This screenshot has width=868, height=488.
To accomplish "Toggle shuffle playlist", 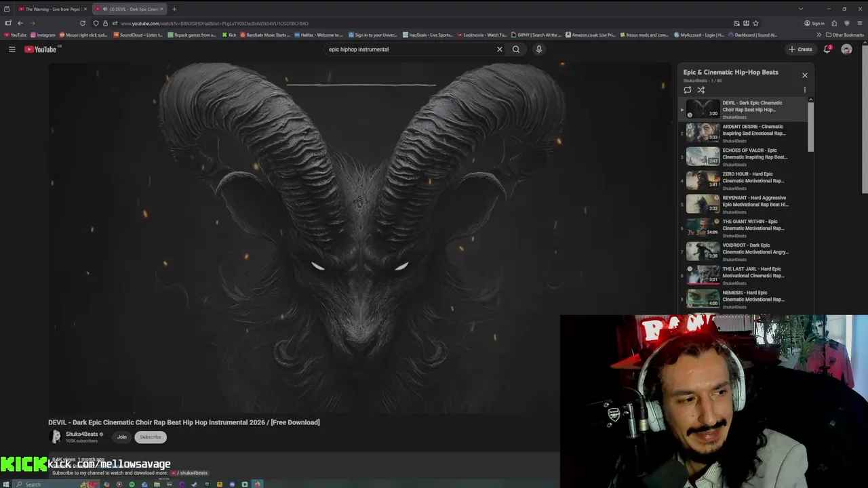I will pyautogui.click(x=701, y=90).
